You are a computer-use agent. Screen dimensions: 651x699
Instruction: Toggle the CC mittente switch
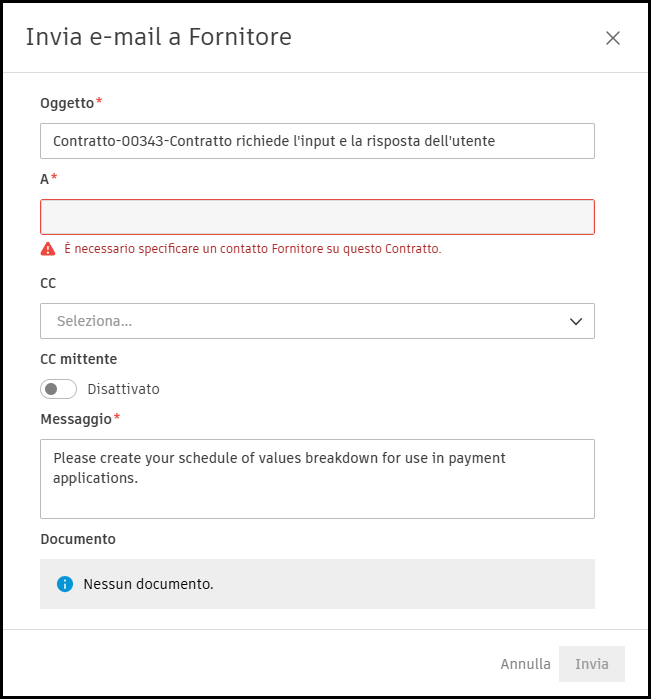coord(59,389)
